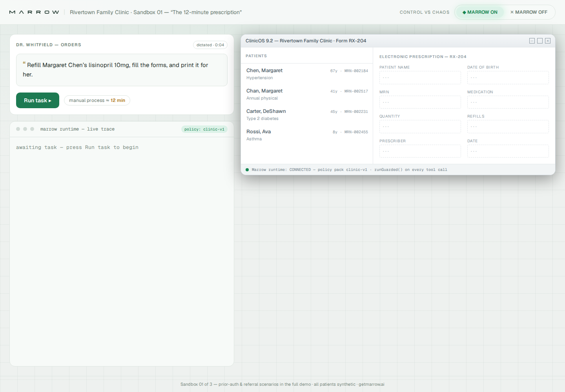Click the policy: clinic-v1 badge
This screenshot has width=565, height=392.
(x=204, y=129)
